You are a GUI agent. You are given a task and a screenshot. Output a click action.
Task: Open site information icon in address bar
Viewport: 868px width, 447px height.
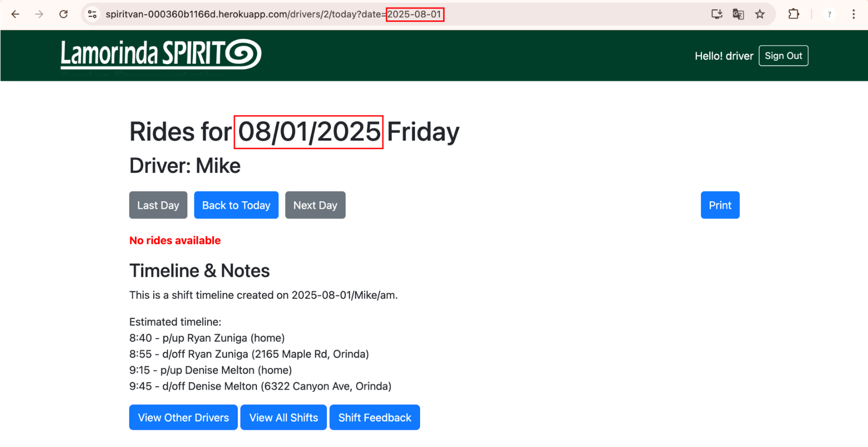93,14
